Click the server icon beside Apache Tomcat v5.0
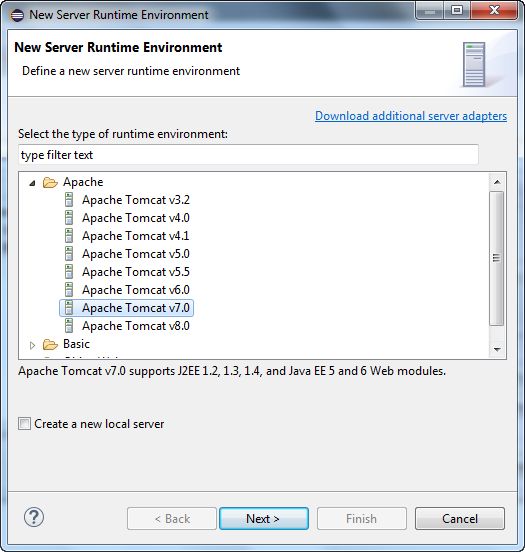Screen dimensions: 525x552 pos(69,253)
